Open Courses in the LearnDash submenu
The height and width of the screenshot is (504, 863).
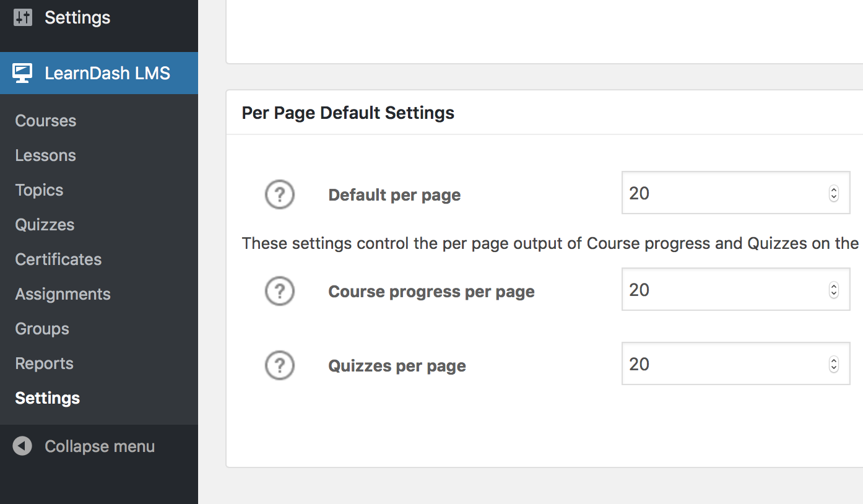click(46, 121)
